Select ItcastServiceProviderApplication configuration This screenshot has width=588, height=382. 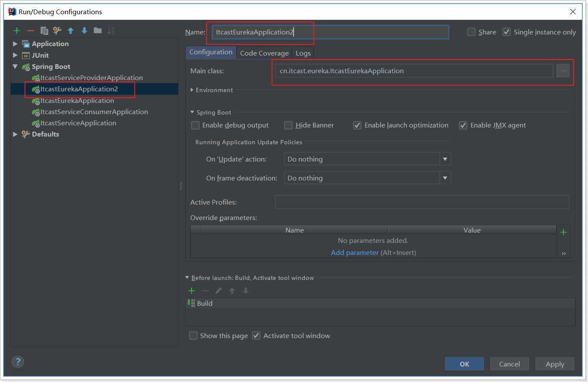point(92,78)
